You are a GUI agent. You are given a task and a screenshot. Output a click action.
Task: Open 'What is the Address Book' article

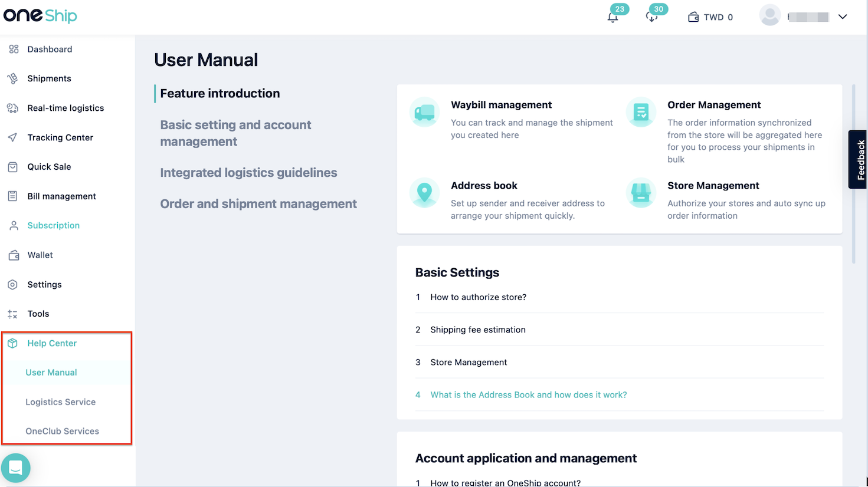[529, 394]
